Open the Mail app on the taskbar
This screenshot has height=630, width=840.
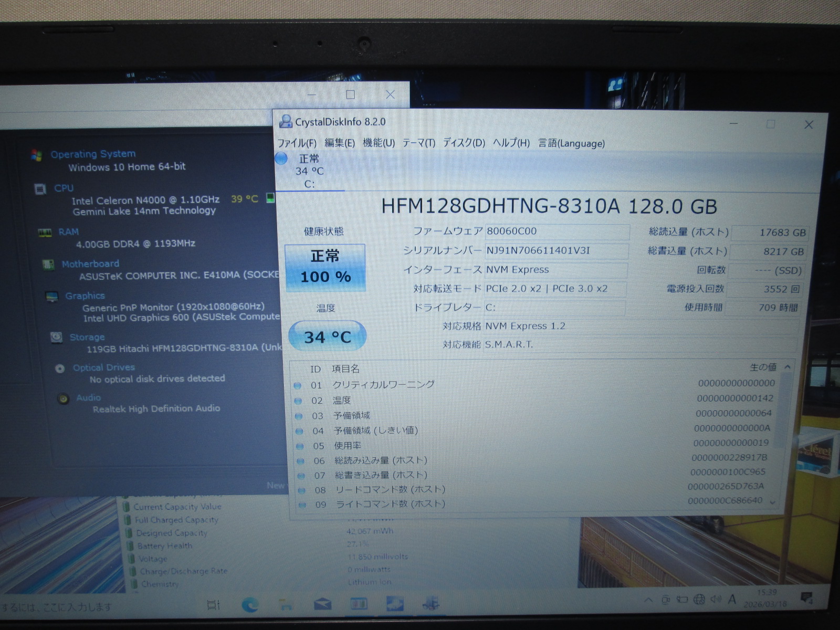click(x=322, y=605)
